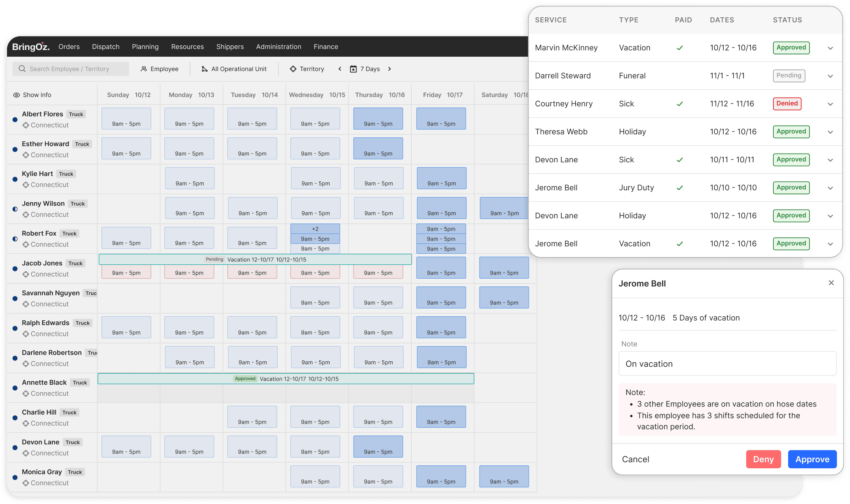This screenshot has height=504, width=850.
Task: Click the paid checkmark for Marvin McKinney
Action: (x=680, y=48)
